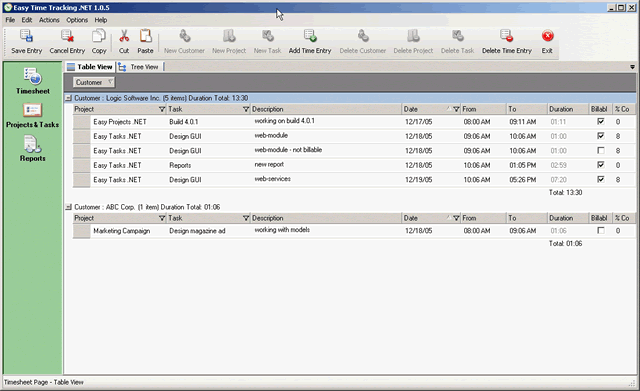This screenshot has width=640, height=391.
Task: Click the Cut scissors icon
Action: (x=124, y=36)
